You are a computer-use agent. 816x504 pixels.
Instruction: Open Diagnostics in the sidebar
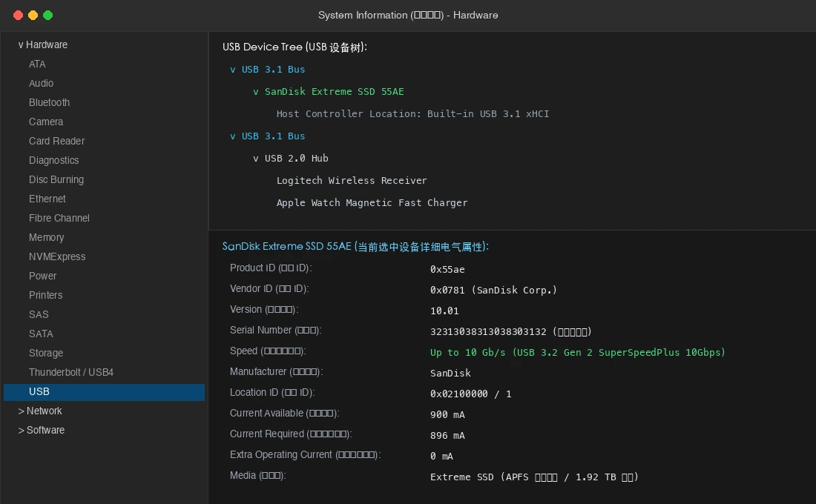[x=54, y=160]
